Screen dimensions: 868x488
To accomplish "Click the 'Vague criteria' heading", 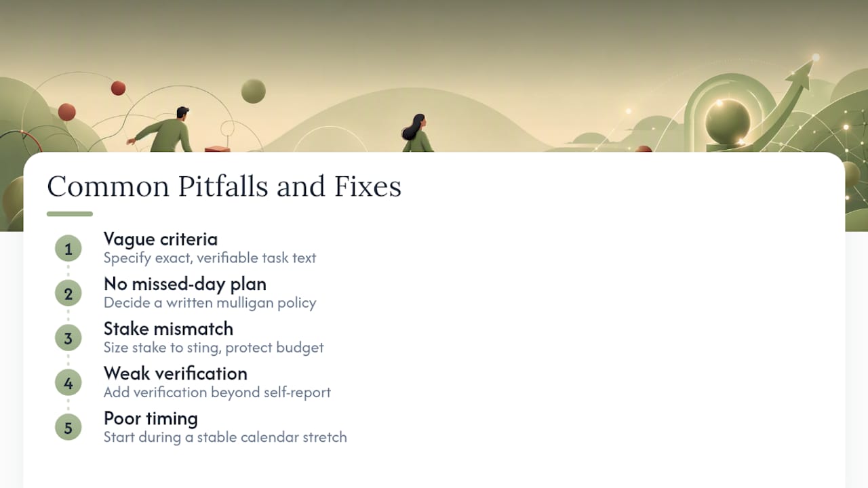I will click(x=161, y=239).
